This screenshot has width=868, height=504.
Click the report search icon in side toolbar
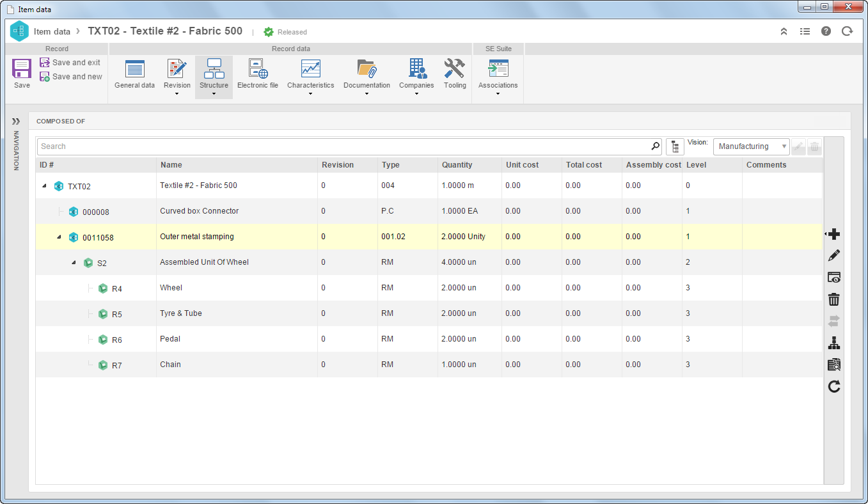(x=833, y=365)
